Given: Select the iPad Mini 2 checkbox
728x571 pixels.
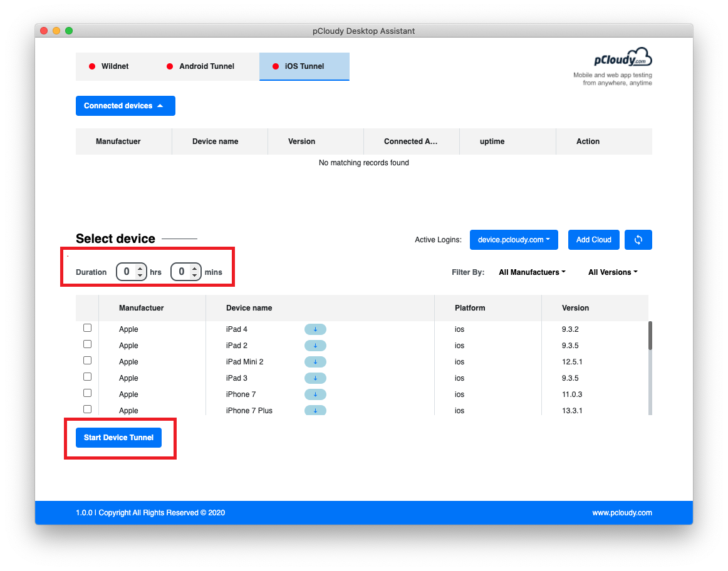Looking at the screenshot, I should (87, 361).
